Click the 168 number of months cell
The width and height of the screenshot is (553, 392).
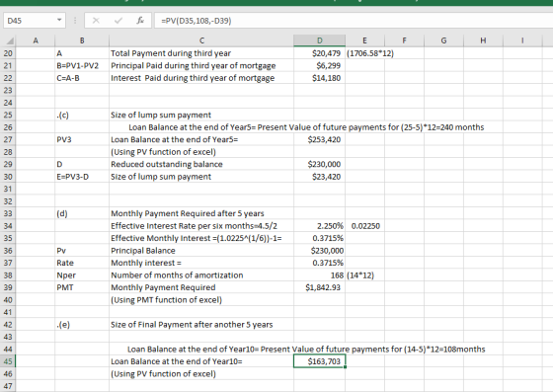coord(320,275)
